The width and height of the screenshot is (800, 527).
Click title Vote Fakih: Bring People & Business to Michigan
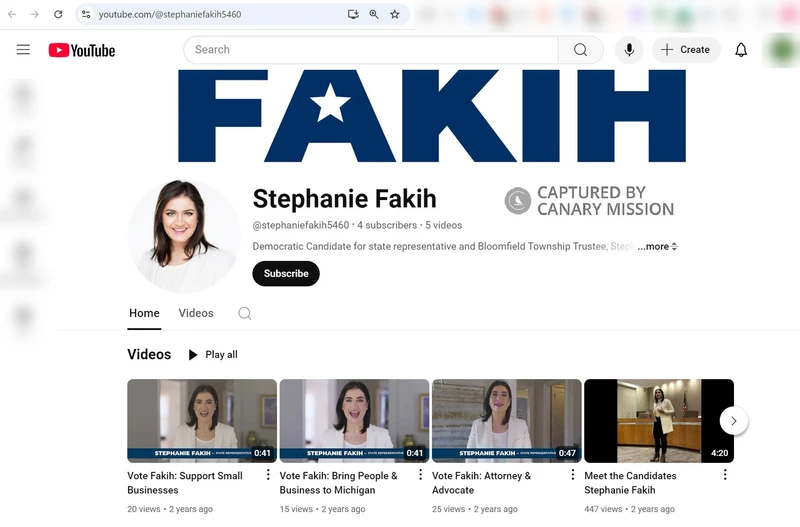click(x=338, y=483)
